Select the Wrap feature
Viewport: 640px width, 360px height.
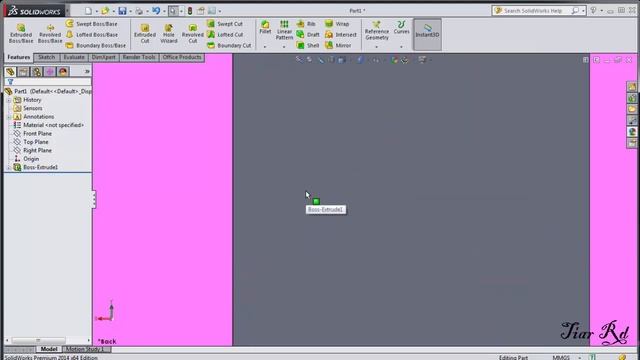pos(337,24)
